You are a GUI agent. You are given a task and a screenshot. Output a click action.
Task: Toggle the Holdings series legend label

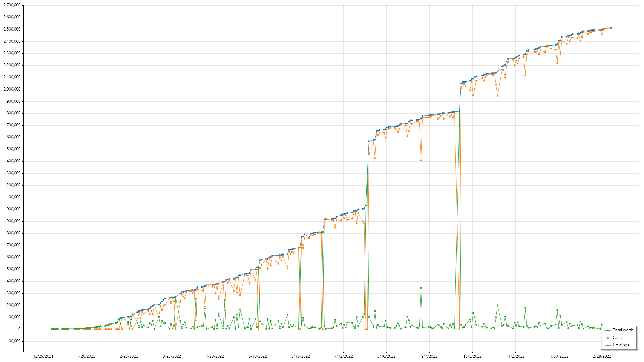point(621,345)
